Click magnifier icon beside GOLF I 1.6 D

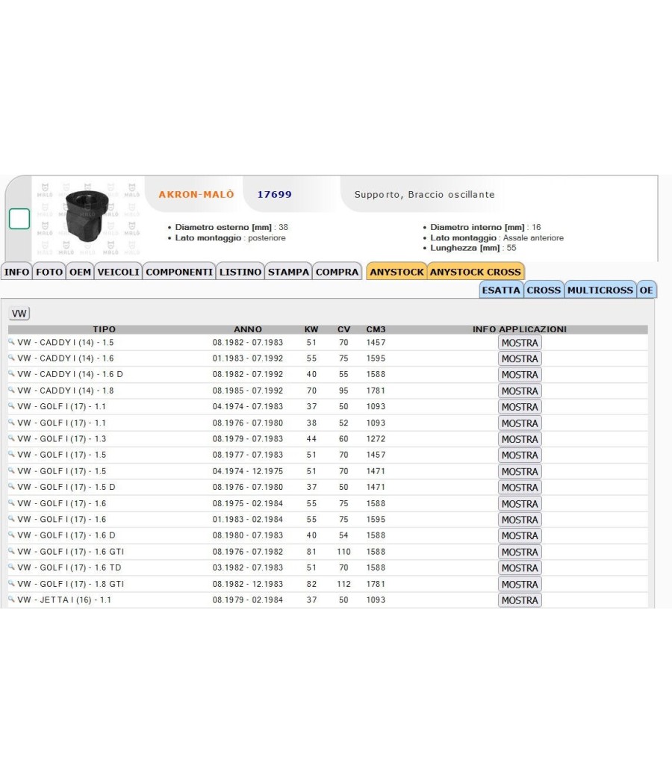11,535
